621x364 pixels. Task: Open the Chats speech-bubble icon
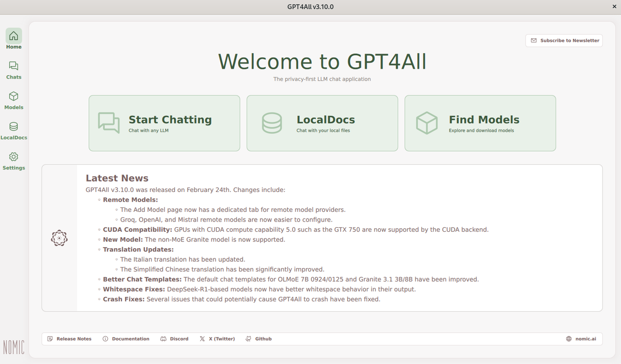click(14, 66)
